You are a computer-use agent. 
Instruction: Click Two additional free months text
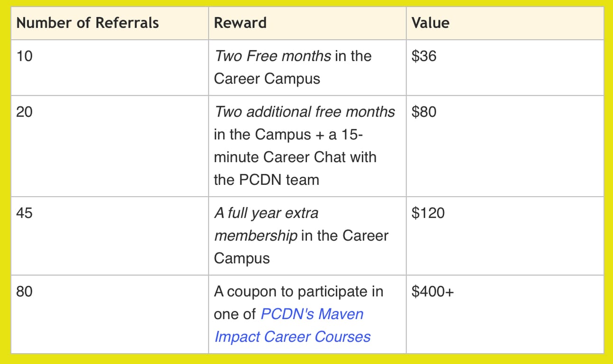304,112
